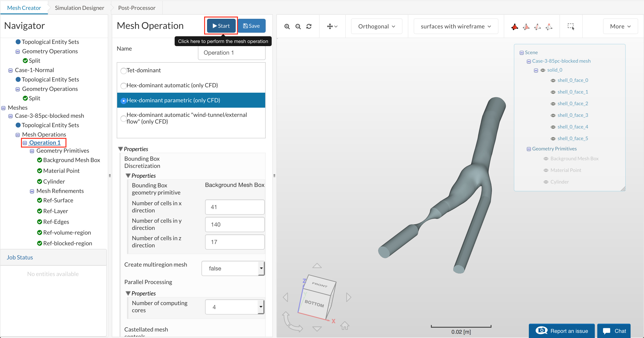Switch to the Post-Processor tab
644x338 pixels.
click(x=137, y=8)
